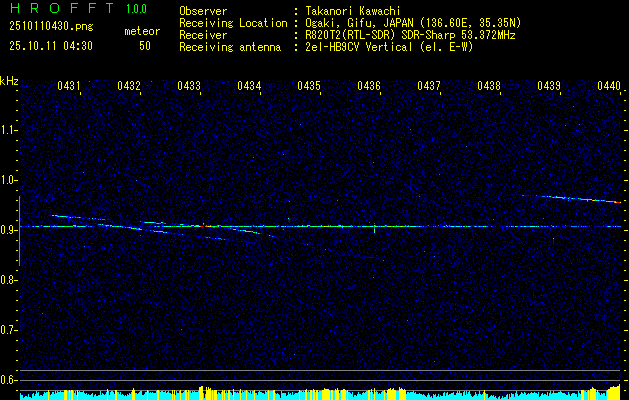Click the kHz axis unit label
629x400 pixels.
(x=9, y=81)
